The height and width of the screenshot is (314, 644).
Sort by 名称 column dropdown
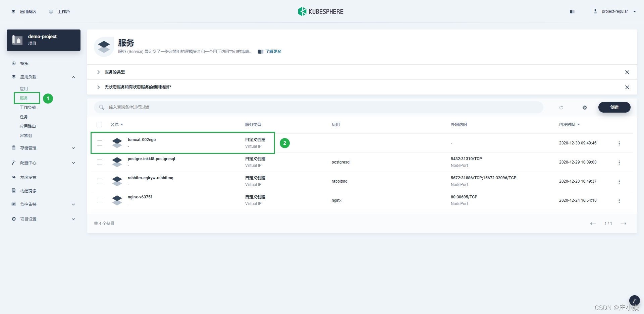point(117,125)
